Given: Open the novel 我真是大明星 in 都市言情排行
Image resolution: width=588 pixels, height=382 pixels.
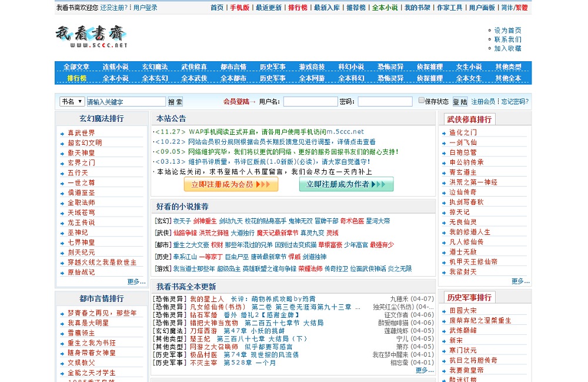Looking at the screenshot, I should (x=88, y=323).
